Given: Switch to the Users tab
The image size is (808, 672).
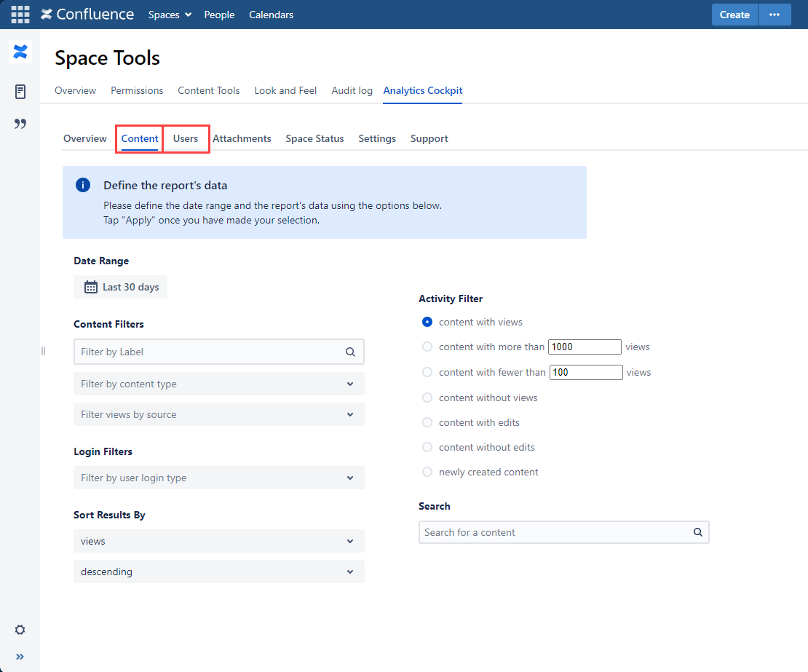Looking at the screenshot, I should tap(186, 138).
